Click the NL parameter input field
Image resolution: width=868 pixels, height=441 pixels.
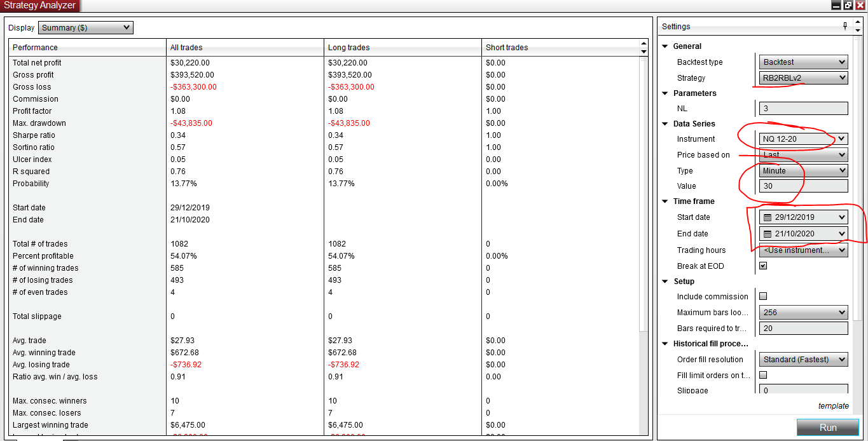point(804,109)
